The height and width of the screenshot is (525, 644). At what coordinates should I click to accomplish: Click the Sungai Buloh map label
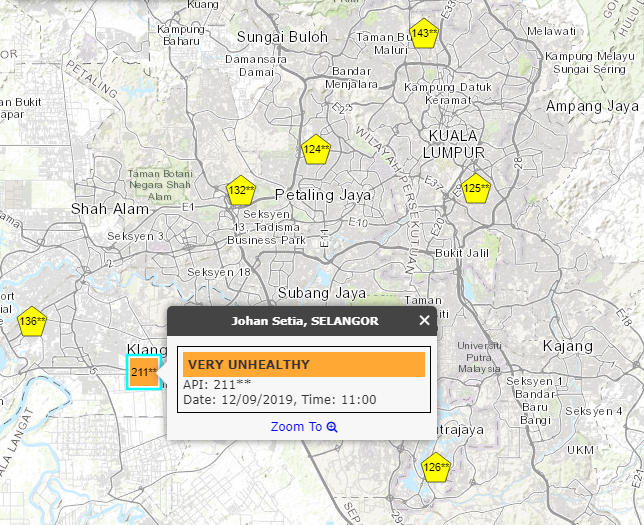tap(283, 37)
